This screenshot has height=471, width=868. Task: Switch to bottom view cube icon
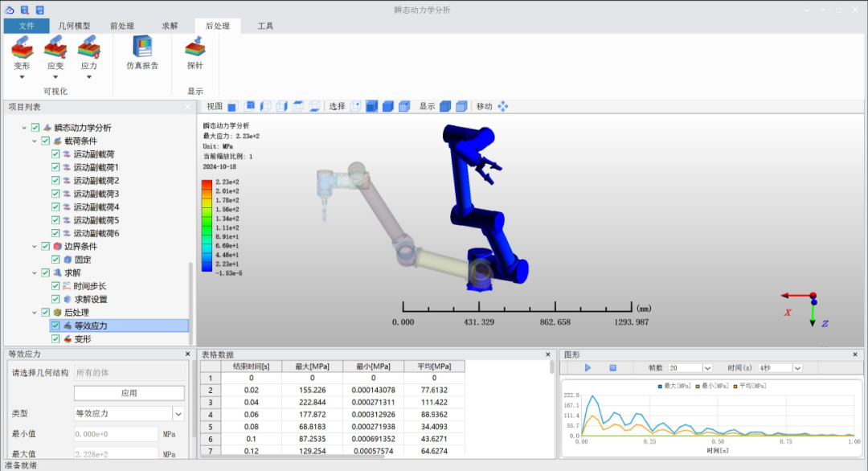point(314,106)
